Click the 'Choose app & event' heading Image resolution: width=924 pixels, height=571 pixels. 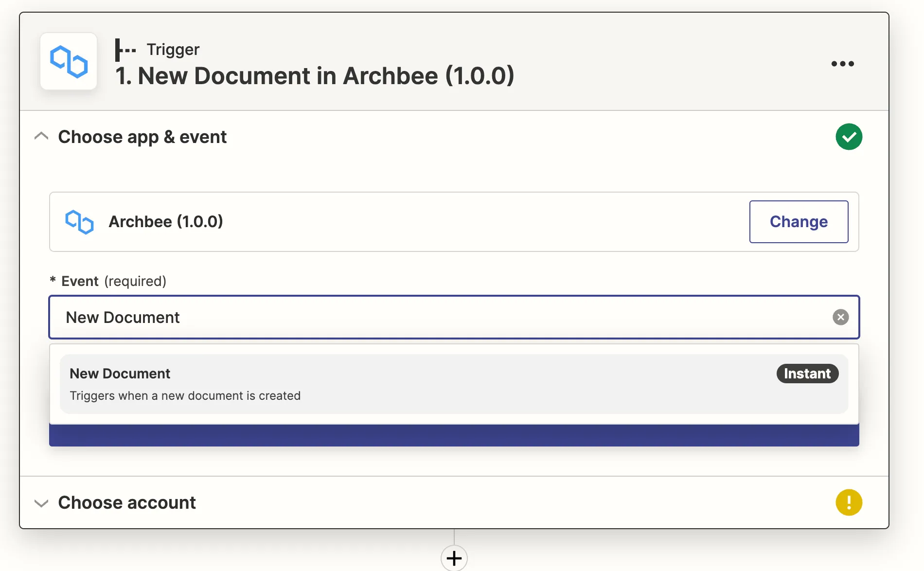142,137
